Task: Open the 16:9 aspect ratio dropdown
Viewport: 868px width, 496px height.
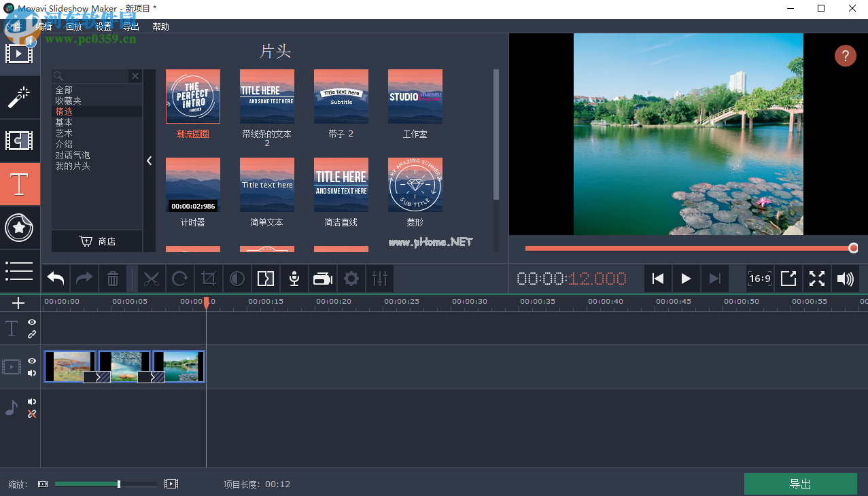Action: click(759, 278)
